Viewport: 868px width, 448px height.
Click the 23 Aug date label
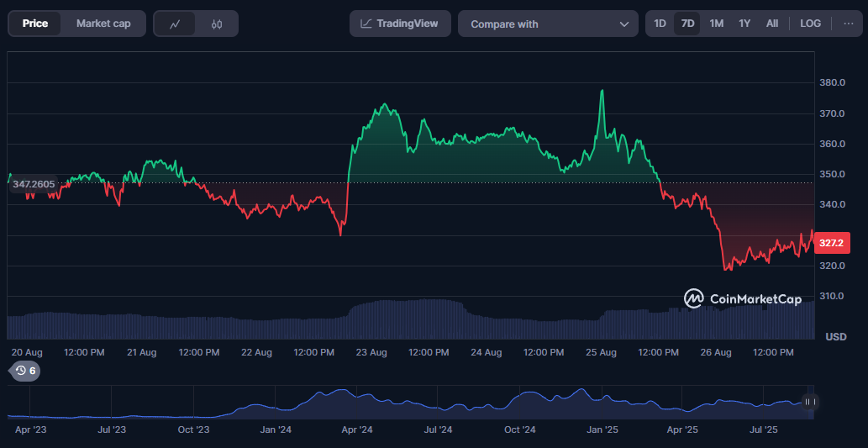point(371,353)
